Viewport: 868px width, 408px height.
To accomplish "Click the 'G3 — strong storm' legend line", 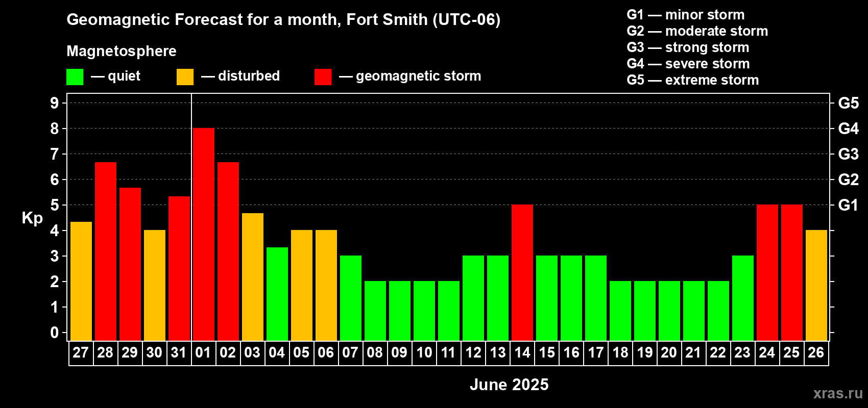I will pos(688,47).
